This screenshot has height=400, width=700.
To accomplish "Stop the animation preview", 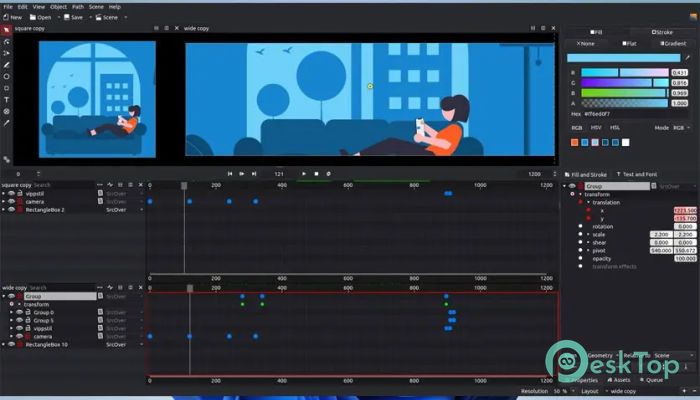I will (316, 174).
